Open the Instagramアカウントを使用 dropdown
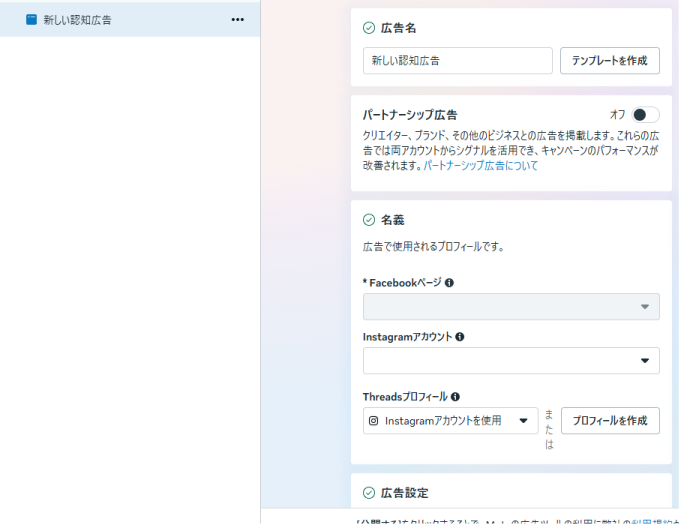The width and height of the screenshot is (679, 524). click(450, 421)
